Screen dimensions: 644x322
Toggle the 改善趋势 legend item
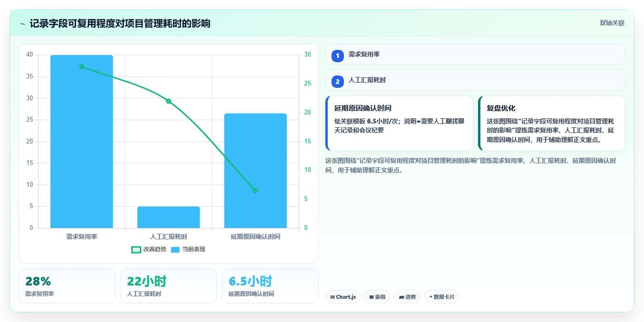(149, 249)
